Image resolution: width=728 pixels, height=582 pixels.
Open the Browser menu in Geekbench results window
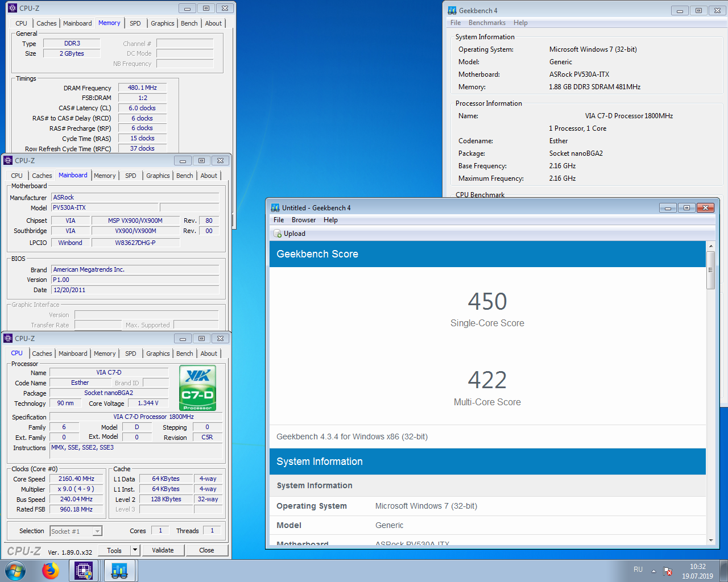304,220
